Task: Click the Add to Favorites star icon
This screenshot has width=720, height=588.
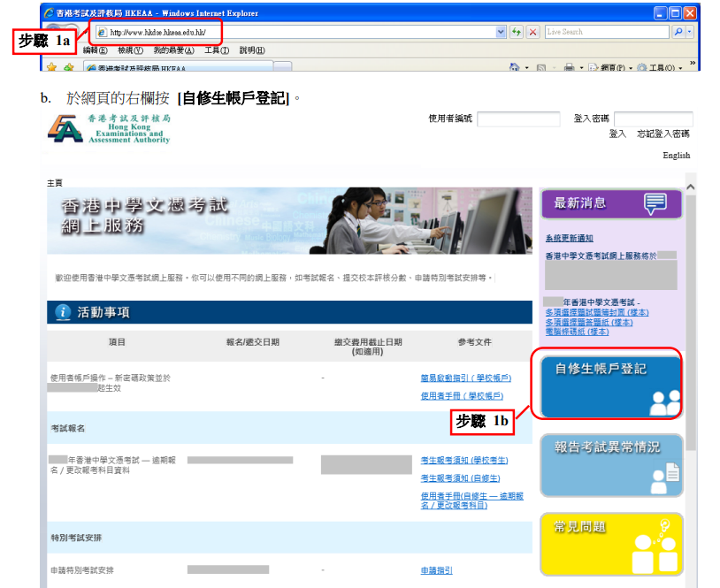Action: click(x=69, y=67)
